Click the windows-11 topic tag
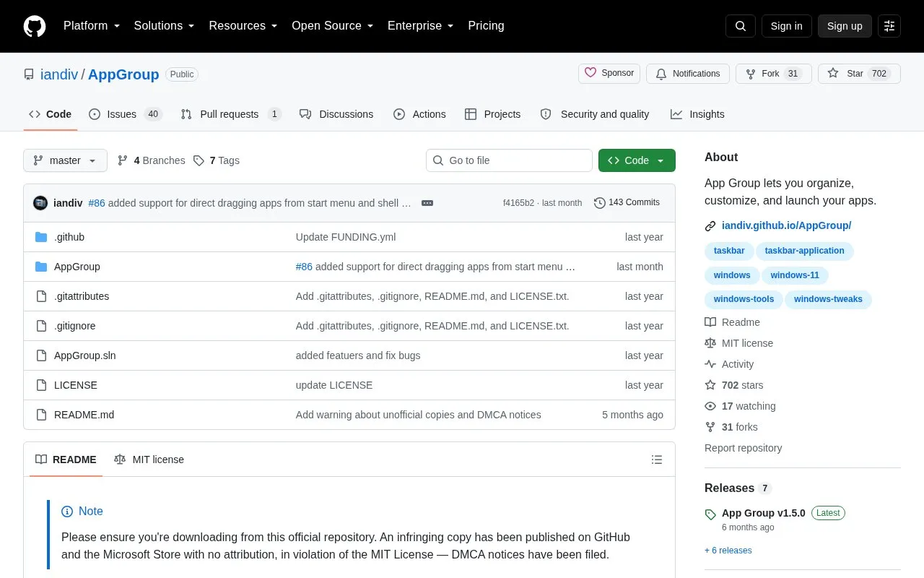Image resolution: width=924 pixels, height=578 pixels. coord(795,275)
